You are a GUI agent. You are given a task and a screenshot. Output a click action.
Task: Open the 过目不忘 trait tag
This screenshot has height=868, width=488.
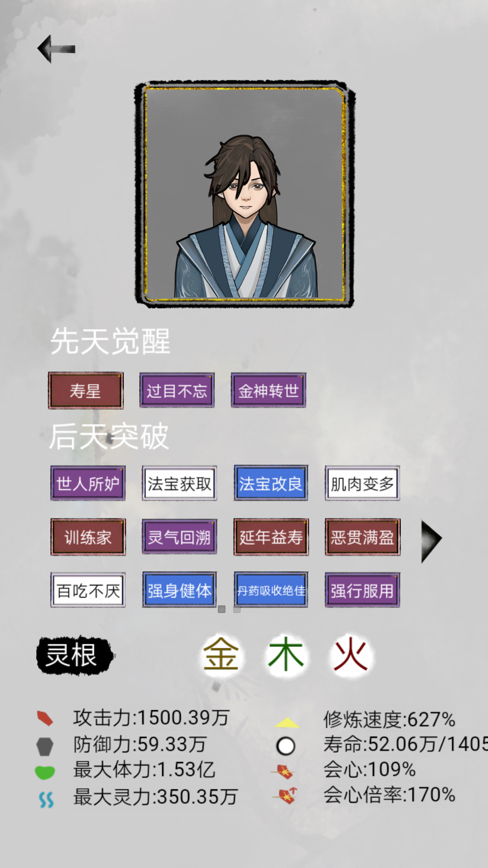click(177, 391)
